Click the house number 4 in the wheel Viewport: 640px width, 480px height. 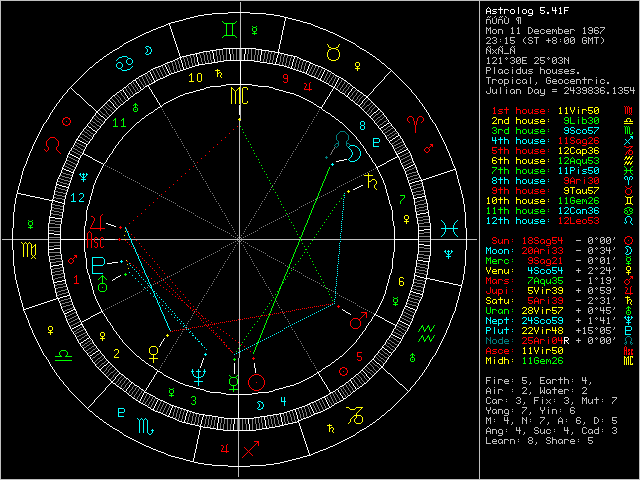click(283, 402)
